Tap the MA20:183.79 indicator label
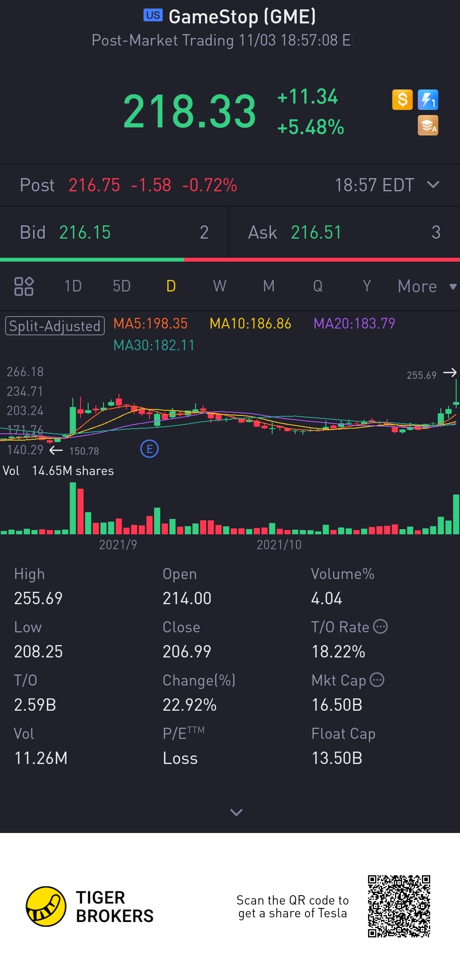This screenshot has height=980, width=460. point(354,323)
